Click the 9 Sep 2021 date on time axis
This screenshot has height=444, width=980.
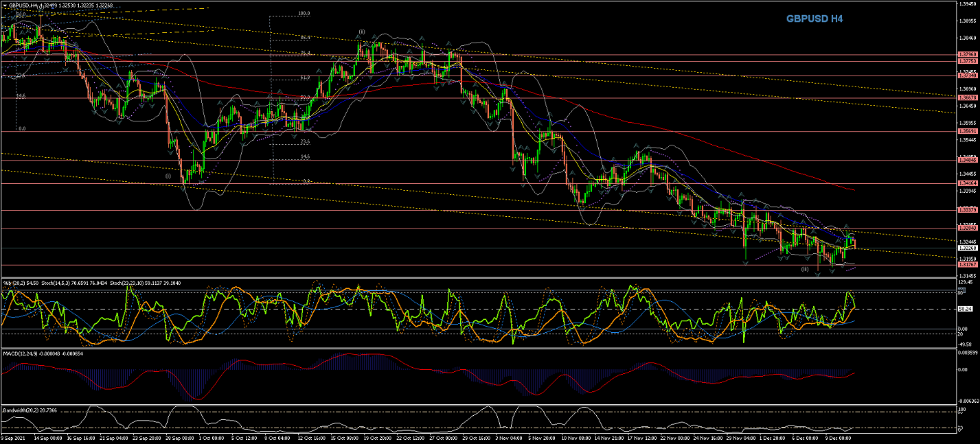14,436
